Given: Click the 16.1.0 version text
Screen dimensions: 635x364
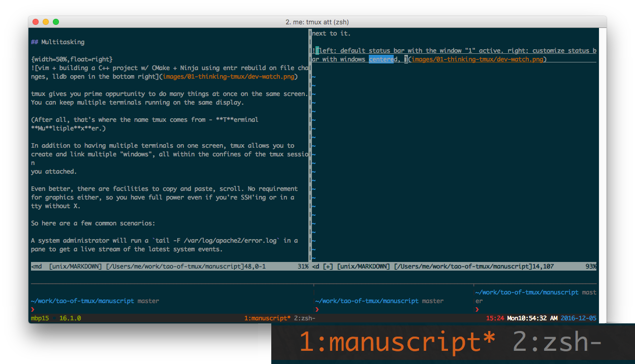Looking at the screenshot, I should click(x=70, y=318).
